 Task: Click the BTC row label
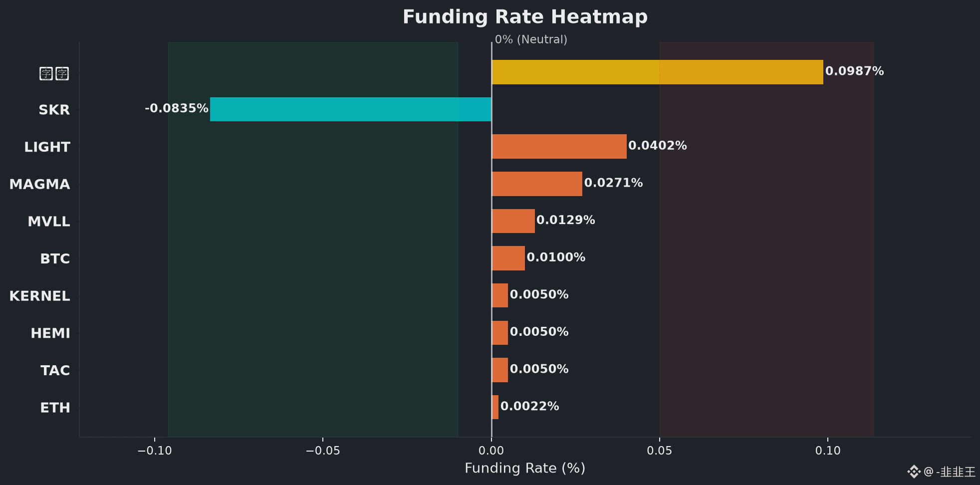pyautogui.click(x=55, y=259)
